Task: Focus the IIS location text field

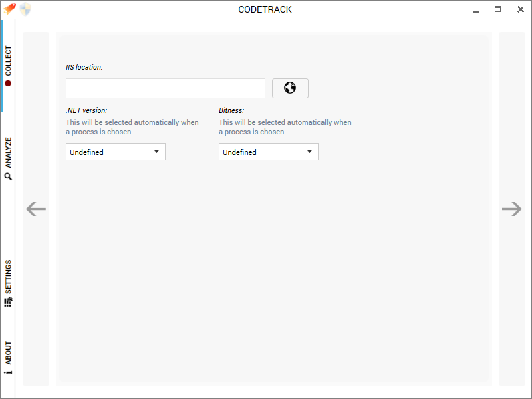Action: tap(166, 88)
